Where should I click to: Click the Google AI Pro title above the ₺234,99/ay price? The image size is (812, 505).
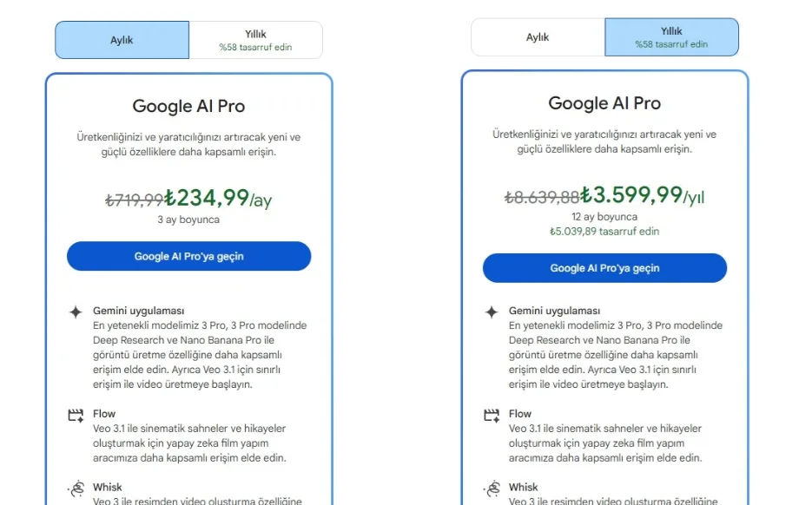[188, 107]
